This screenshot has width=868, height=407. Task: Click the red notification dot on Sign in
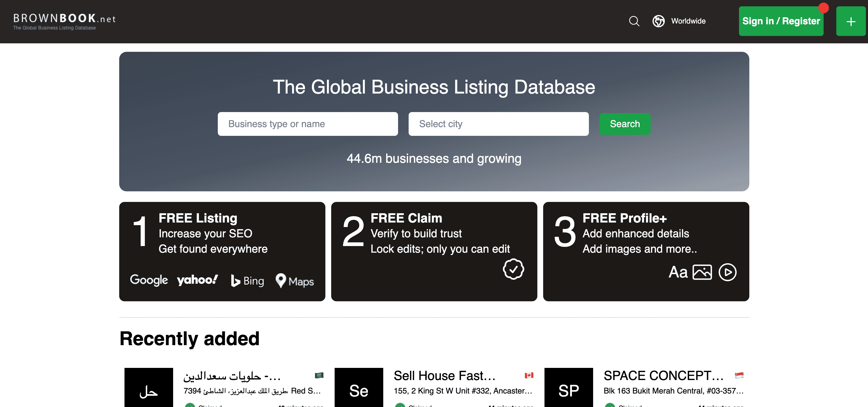click(x=823, y=8)
